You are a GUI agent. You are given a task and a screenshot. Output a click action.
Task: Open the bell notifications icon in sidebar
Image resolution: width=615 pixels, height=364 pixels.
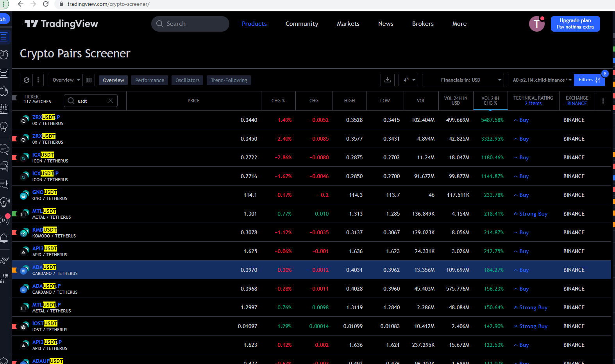(4, 238)
